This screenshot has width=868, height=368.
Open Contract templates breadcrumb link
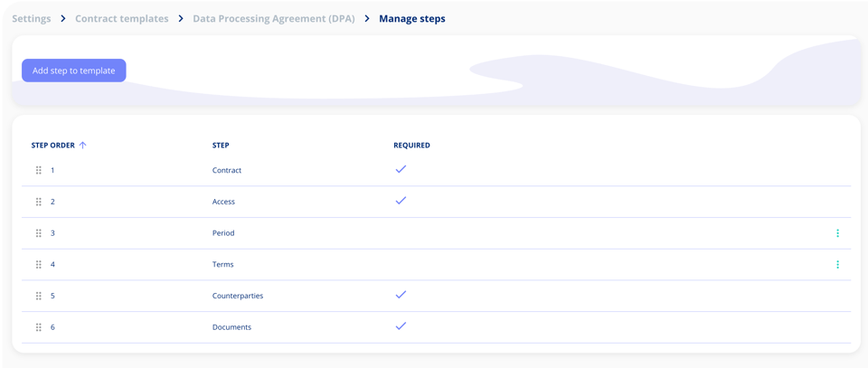(x=122, y=19)
